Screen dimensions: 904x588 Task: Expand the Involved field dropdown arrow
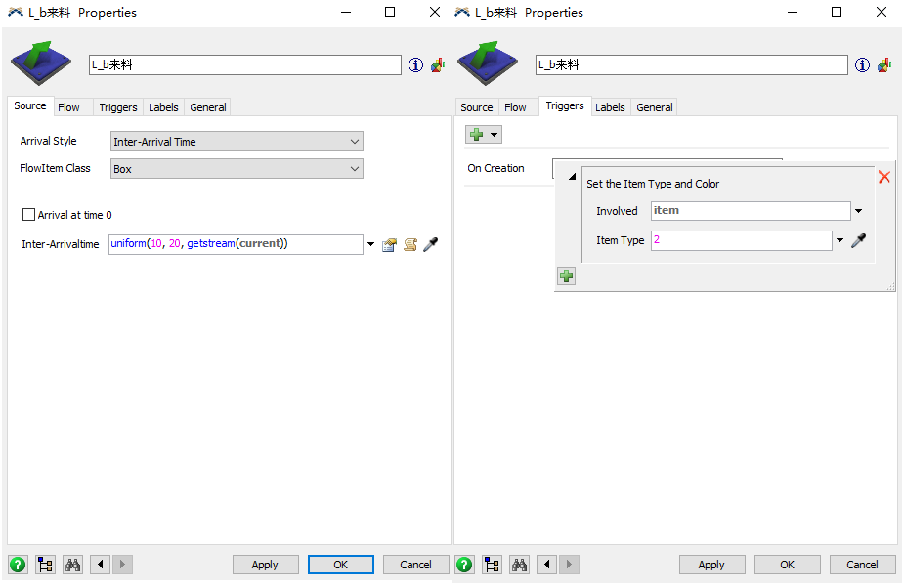point(858,211)
